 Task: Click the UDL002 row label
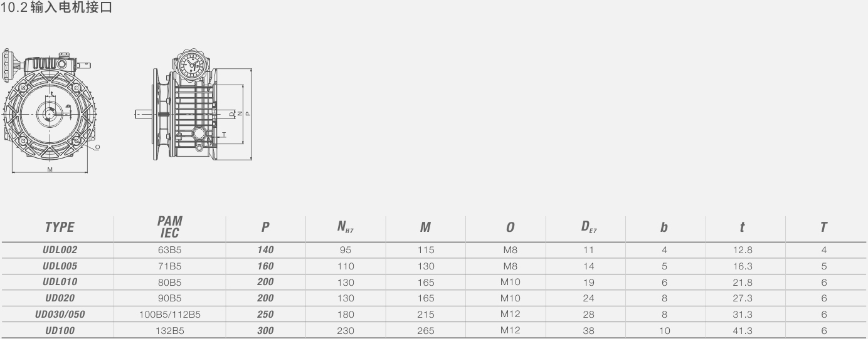pos(60,249)
